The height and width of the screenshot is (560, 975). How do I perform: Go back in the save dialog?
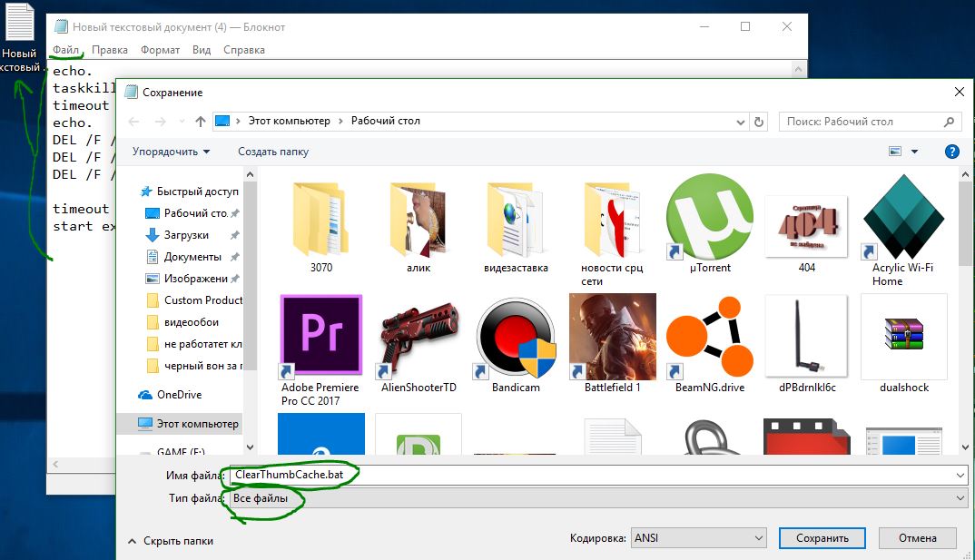133,122
